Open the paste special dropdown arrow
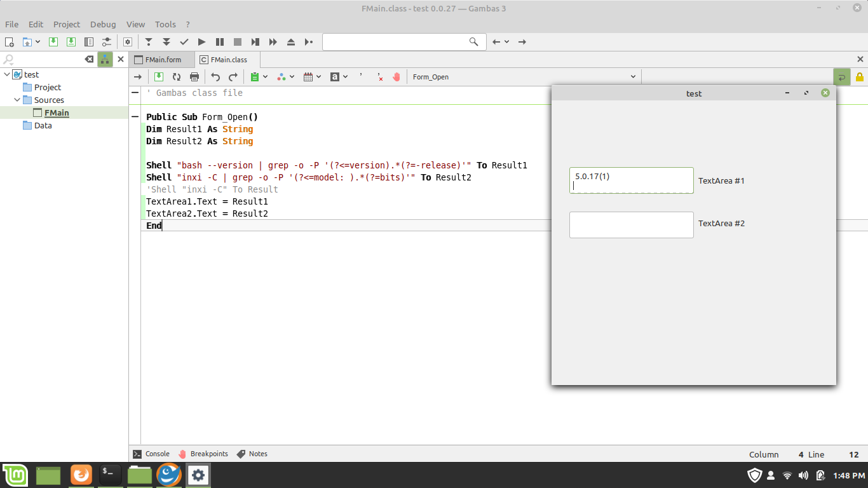The image size is (868, 488). [266, 77]
